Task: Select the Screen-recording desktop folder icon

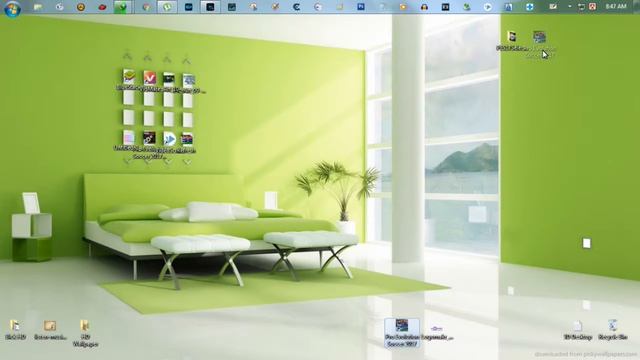Action: tap(50, 330)
